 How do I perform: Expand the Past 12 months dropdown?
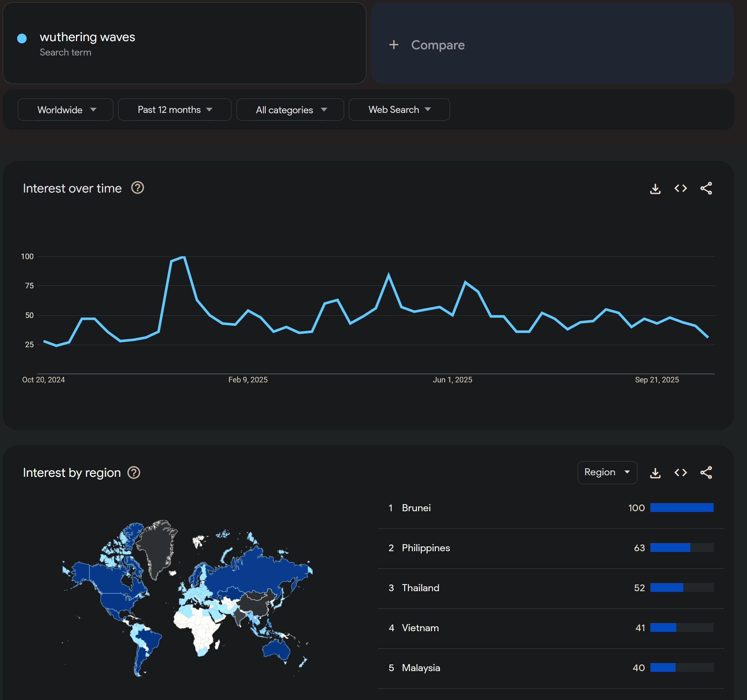coord(174,110)
